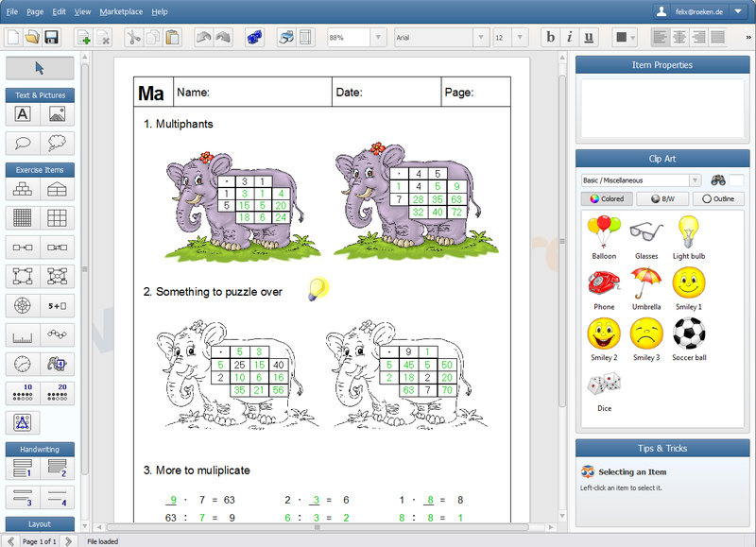Image resolution: width=756 pixels, height=547 pixels.
Task: Open the Page menu
Action: coord(35,11)
